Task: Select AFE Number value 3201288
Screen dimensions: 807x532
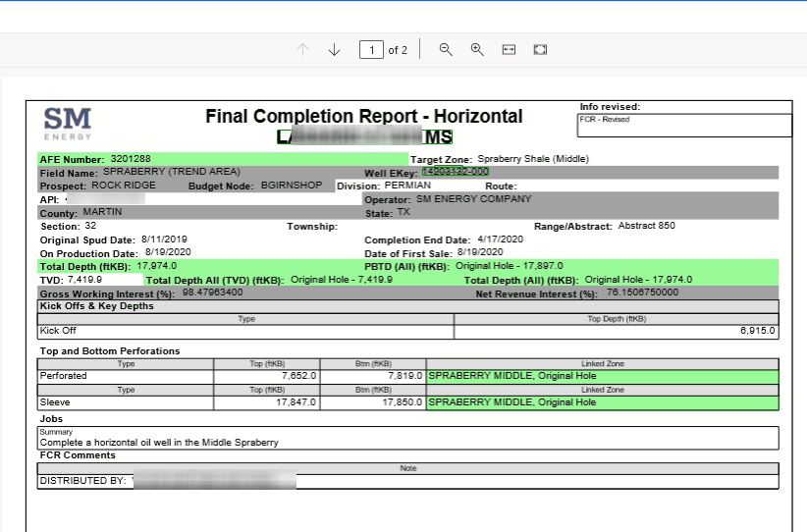Action: pos(131,159)
